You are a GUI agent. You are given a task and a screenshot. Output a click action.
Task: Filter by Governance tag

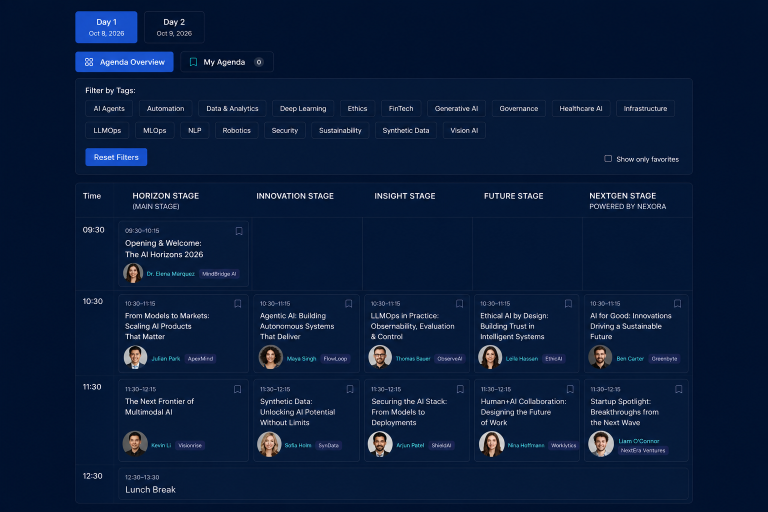pyautogui.click(x=519, y=109)
